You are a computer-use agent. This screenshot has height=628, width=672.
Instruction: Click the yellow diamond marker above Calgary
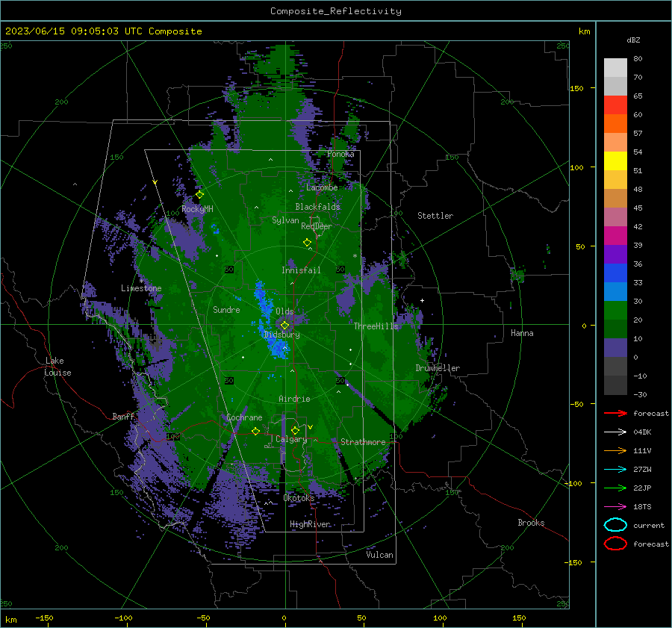tap(295, 430)
